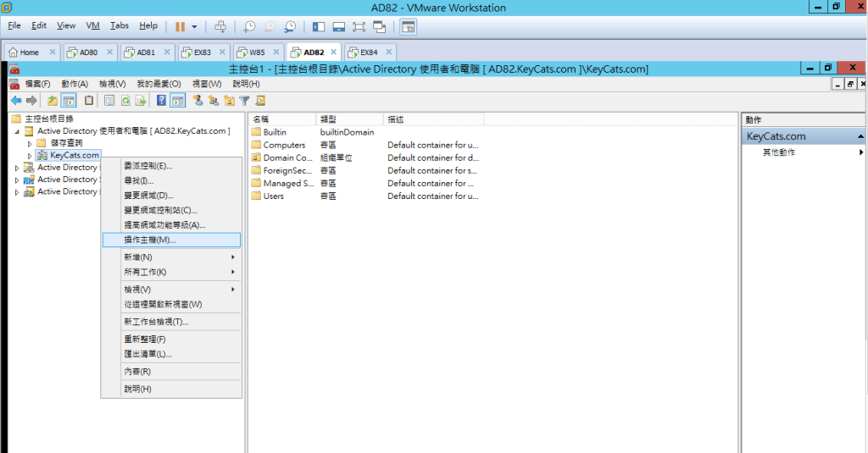Click the Domain Controllers organizational unit icon
Screen dimensions: 868x453
pyautogui.click(x=257, y=158)
